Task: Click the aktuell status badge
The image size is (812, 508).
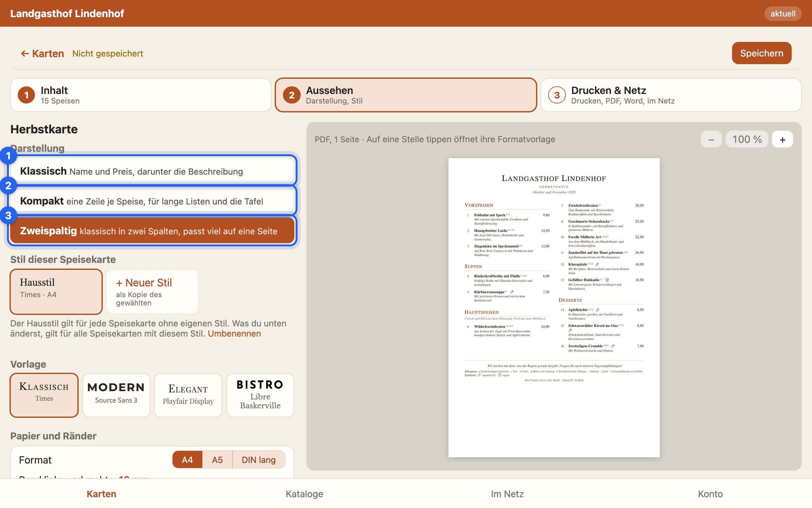Action: point(783,13)
